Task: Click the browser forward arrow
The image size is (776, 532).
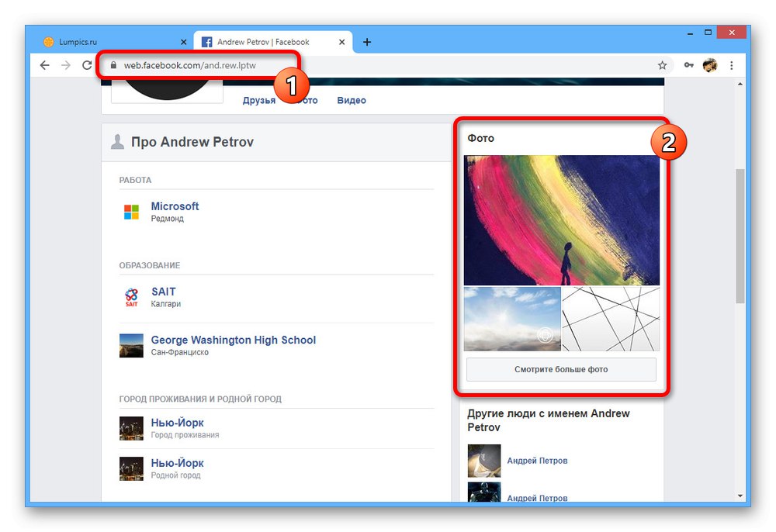Action: coord(66,65)
